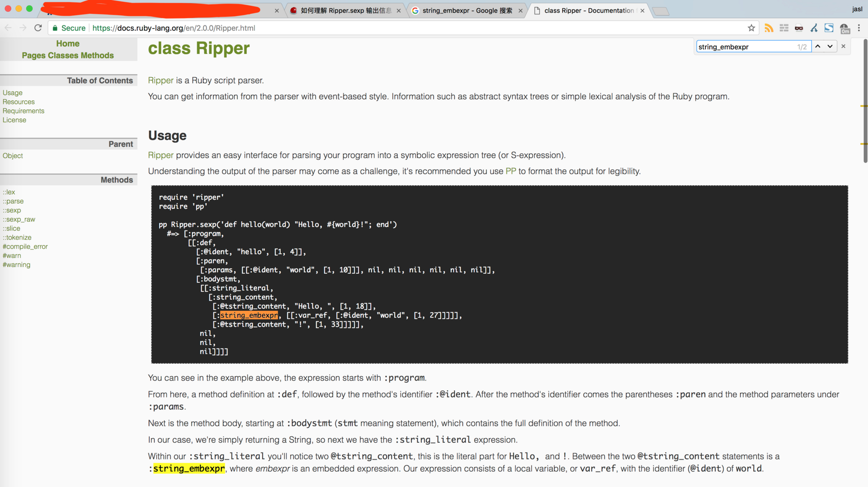
Task: Jump to Requirements in Table of Contents
Action: [24, 111]
